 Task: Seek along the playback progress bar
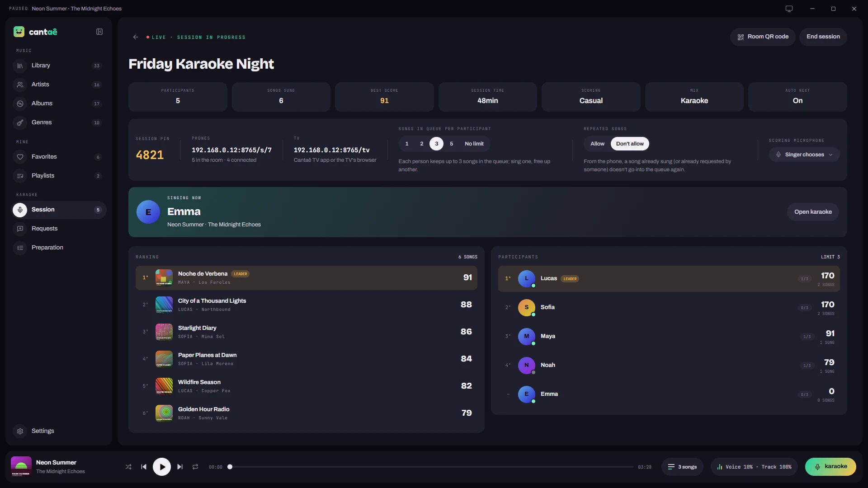coord(431,467)
